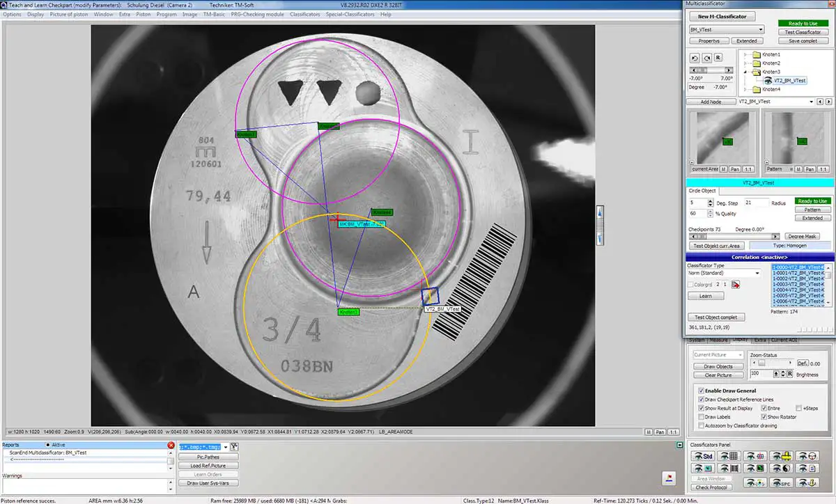Open the VT2_BM_VTest node dropdown
This screenshot has width=836, height=504.
point(811,102)
